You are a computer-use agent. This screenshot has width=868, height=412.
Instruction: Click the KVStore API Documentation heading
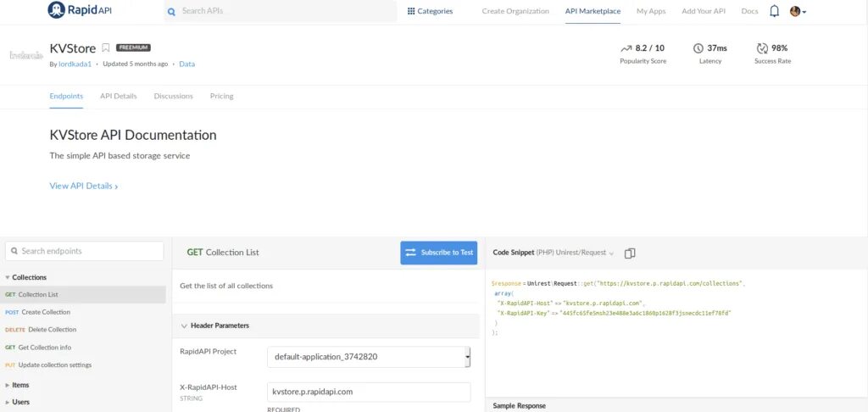tap(133, 135)
